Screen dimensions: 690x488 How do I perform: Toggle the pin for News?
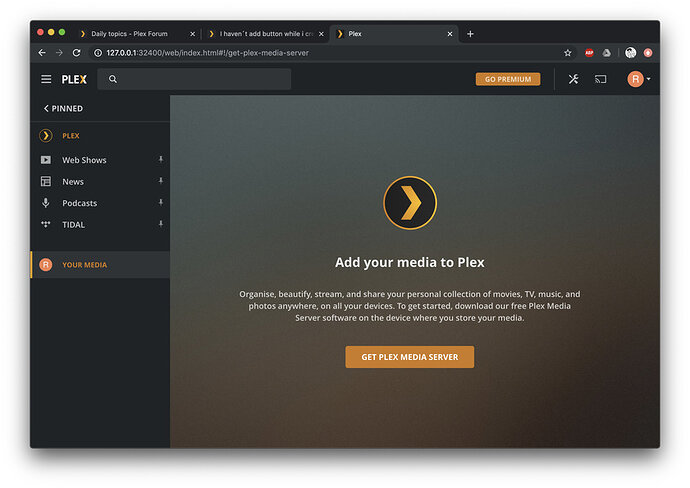(x=161, y=181)
